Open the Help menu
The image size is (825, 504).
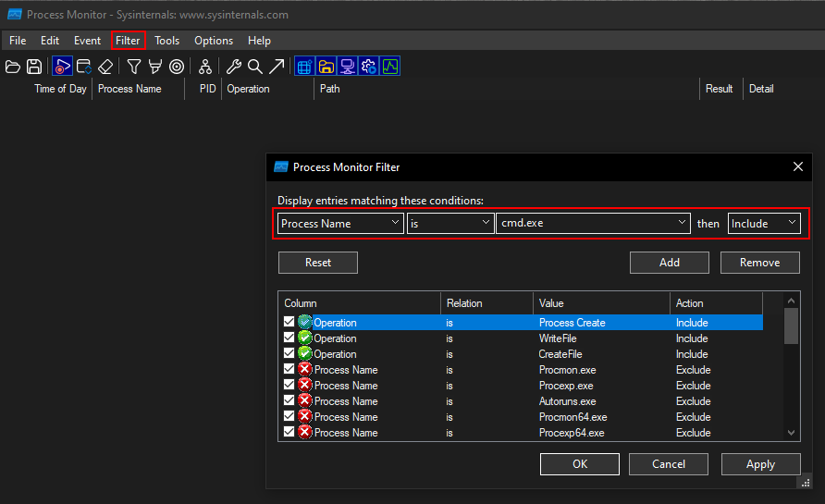259,41
